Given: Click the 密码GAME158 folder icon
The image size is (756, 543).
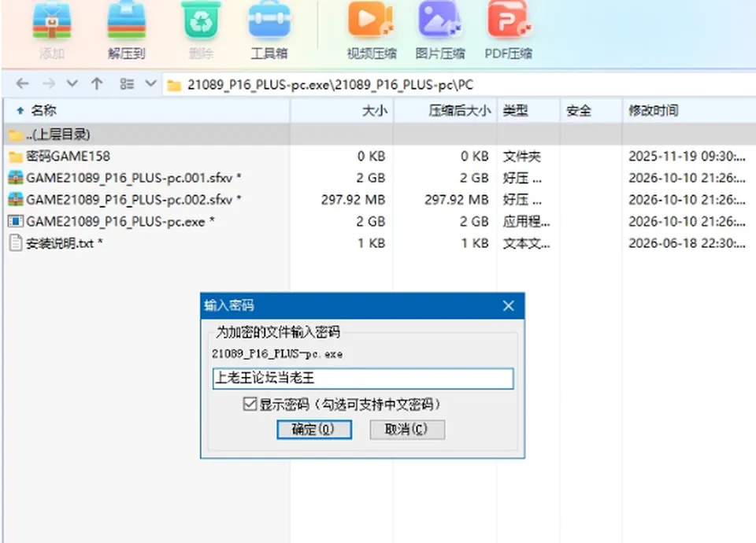Looking at the screenshot, I should pyautogui.click(x=16, y=157).
